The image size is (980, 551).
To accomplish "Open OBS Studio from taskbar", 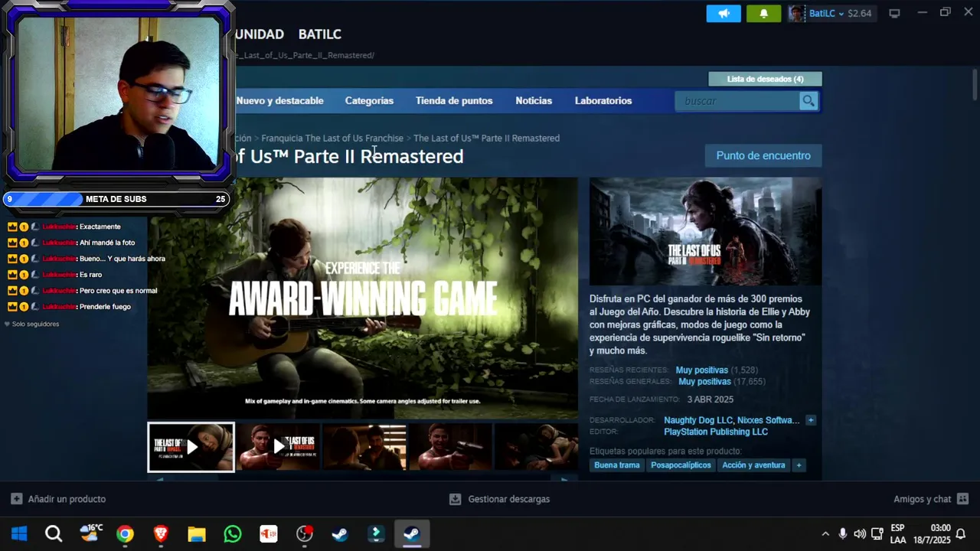I will (x=305, y=533).
